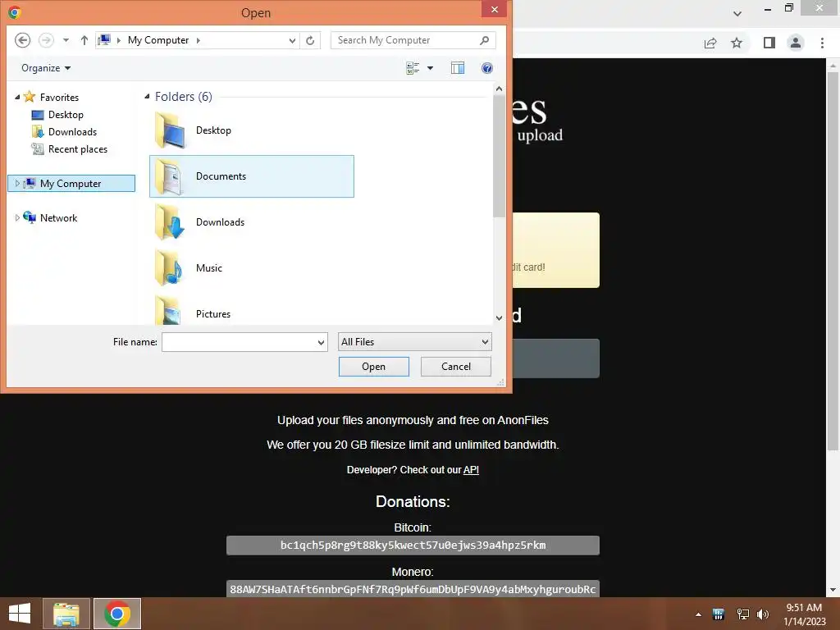Image resolution: width=840 pixels, height=630 pixels.
Task: Click Chrome icon in taskbar
Action: tap(117, 614)
